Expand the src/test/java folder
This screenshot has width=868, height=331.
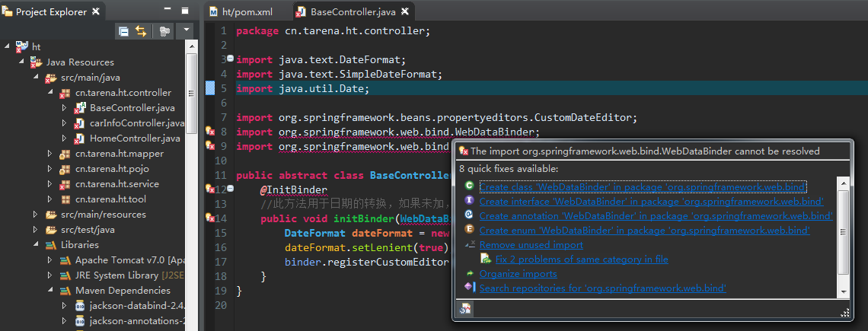(36, 229)
